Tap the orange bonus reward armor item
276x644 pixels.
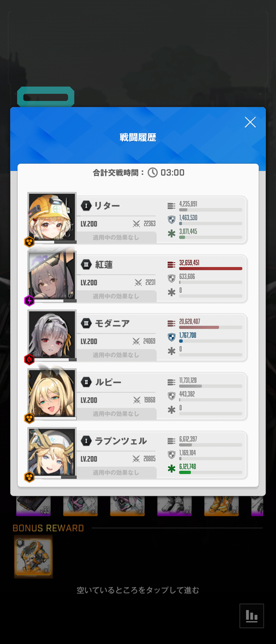click(x=33, y=557)
